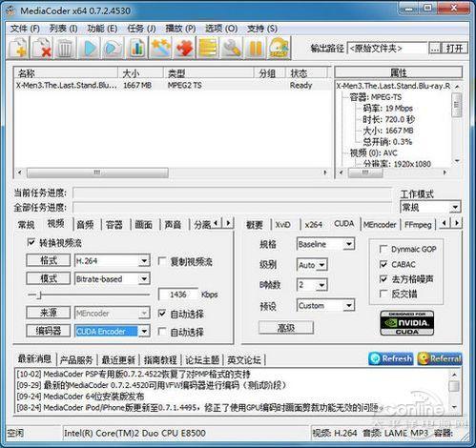Switch to the MEncoder tab
476x448 pixels.
pos(380,225)
